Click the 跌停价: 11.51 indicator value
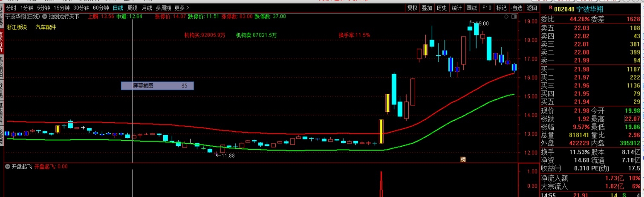This screenshot has height=197, width=644. pos(204,17)
